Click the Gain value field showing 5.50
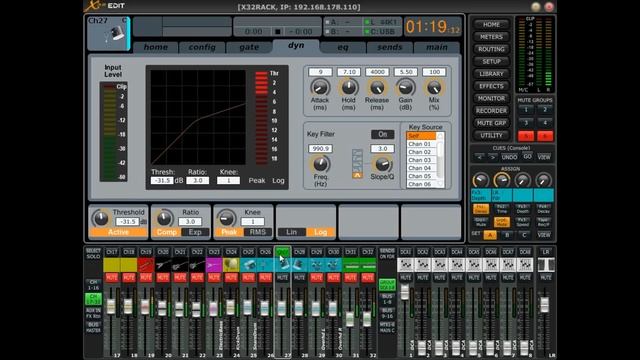Viewport: 640px width, 360px height. 406,72
